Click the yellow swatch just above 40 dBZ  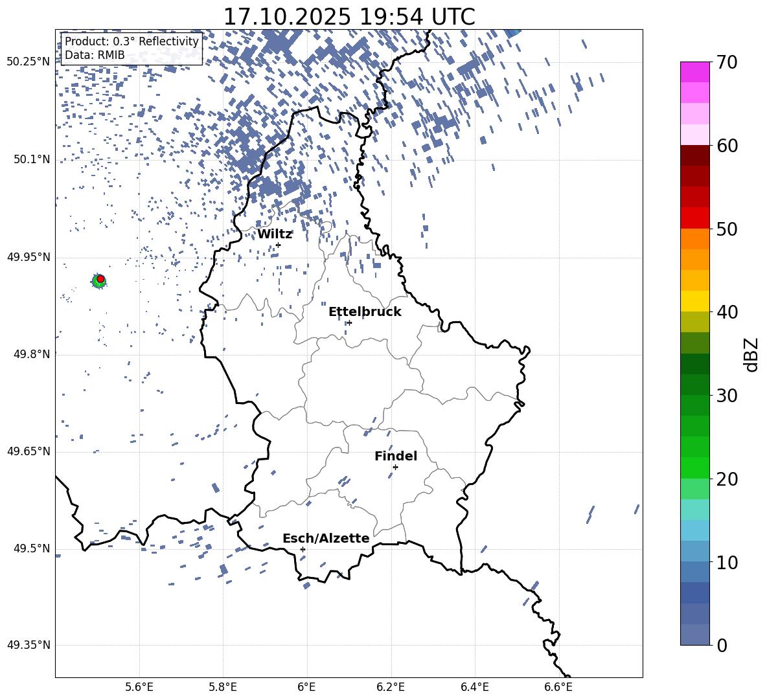click(695, 301)
